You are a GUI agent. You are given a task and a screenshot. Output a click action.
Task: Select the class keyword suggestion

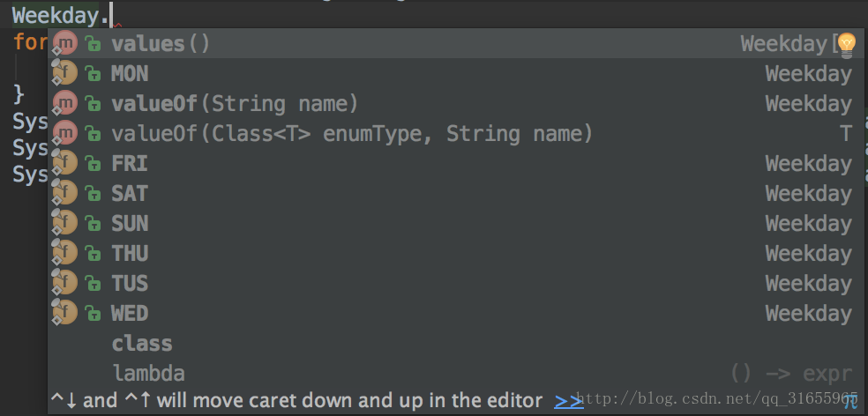click(453, 344)
